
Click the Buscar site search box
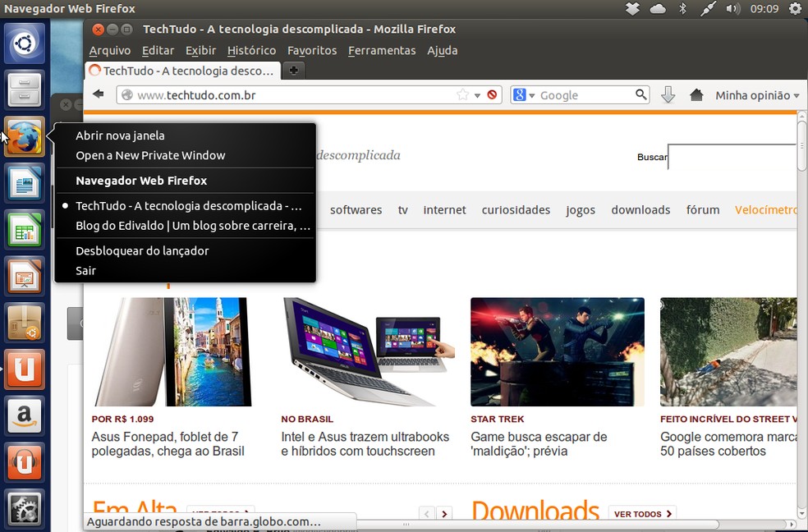(732, 157)
